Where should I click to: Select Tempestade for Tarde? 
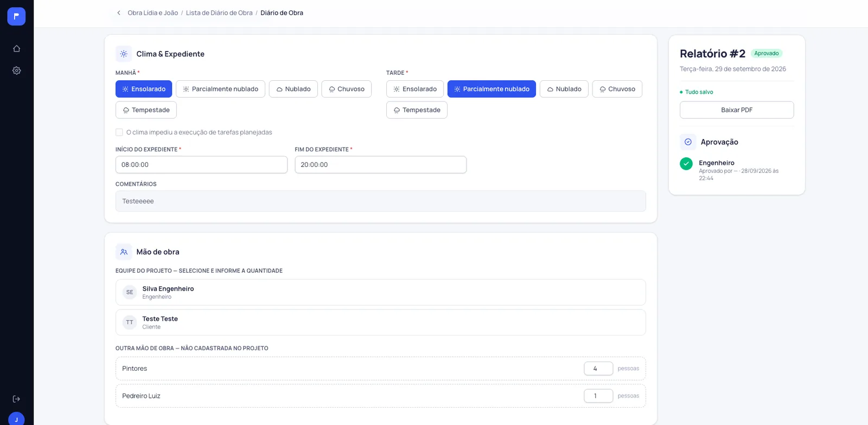[417, 110]
